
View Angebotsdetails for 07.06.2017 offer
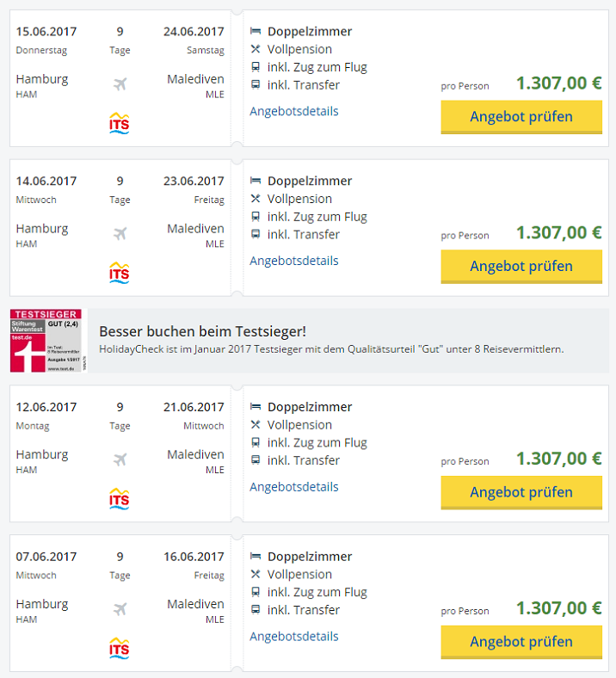(294, 637)
